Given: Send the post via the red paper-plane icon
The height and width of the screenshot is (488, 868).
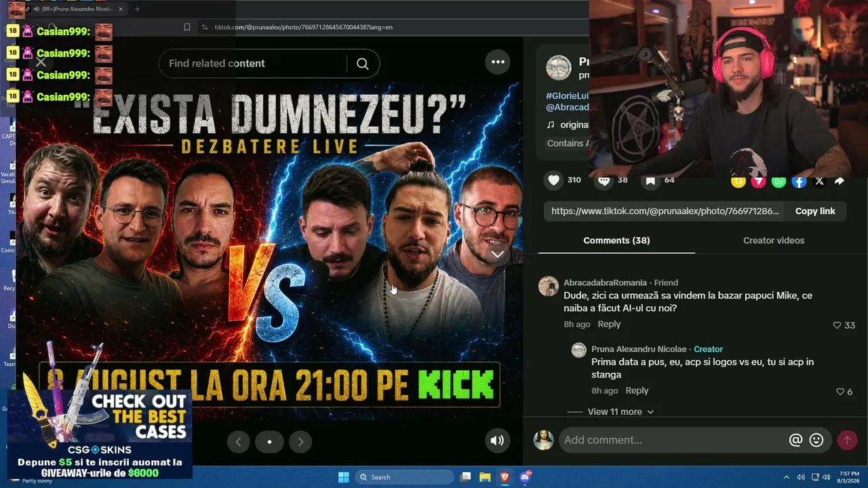Looking at the screenshot, I should pyautogui.click(x=758, y=181).
